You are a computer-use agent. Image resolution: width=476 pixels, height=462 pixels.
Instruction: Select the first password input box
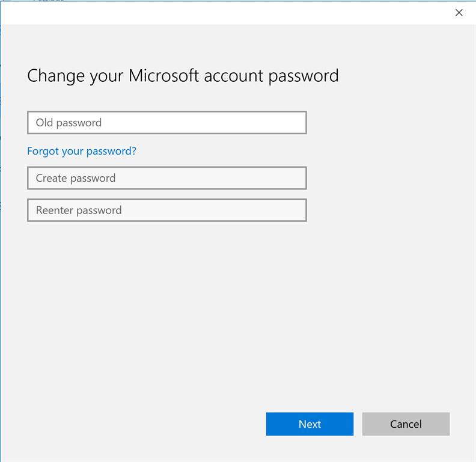(x=166, y=123)
